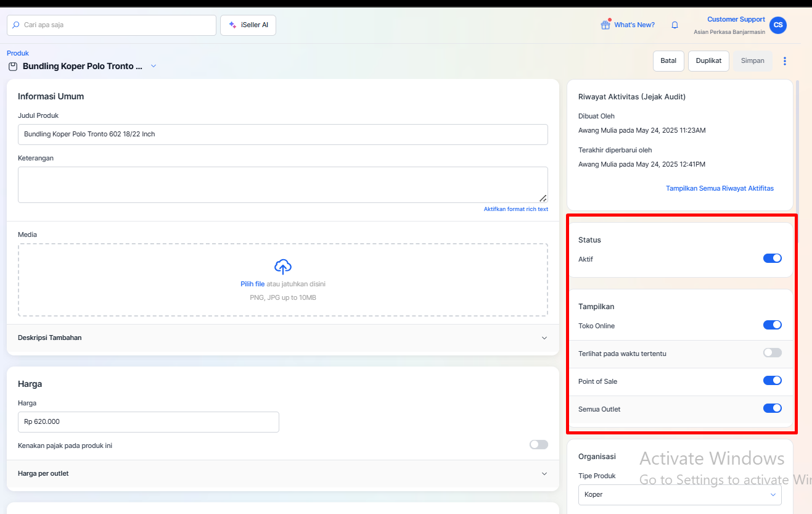812x514 pixels.
Task: Click the Produk breadcrumb link
Action: [x=18, y=53]
